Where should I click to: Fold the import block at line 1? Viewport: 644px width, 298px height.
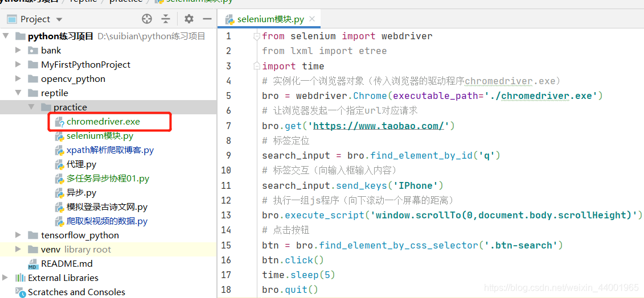[257, 36]
